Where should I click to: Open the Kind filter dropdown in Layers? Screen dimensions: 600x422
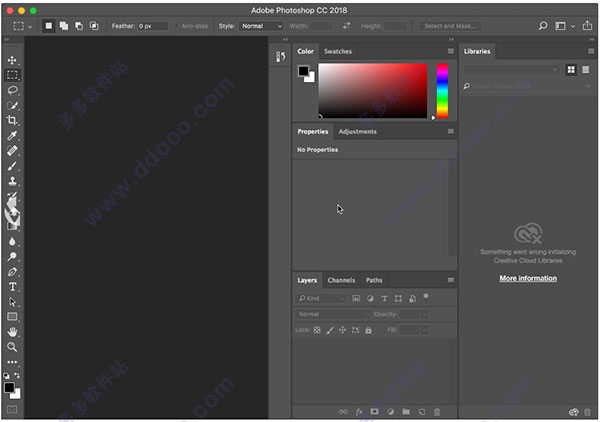(321, 298)
